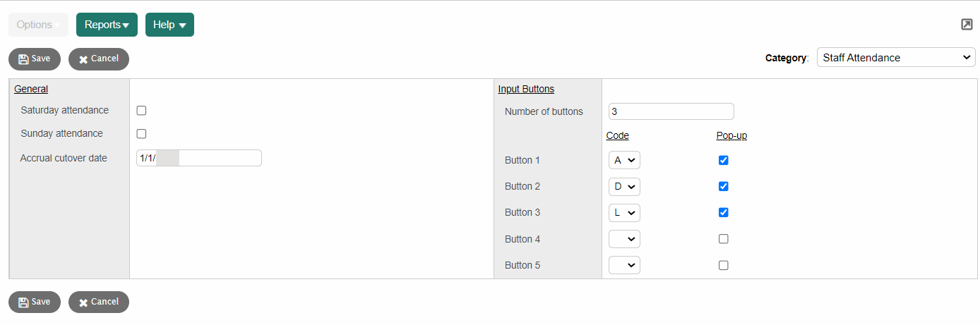Expand the Button 2 Code dropdown
Image resolution: width=980 pixels, height=325 pixels.
tap(624, 187)
